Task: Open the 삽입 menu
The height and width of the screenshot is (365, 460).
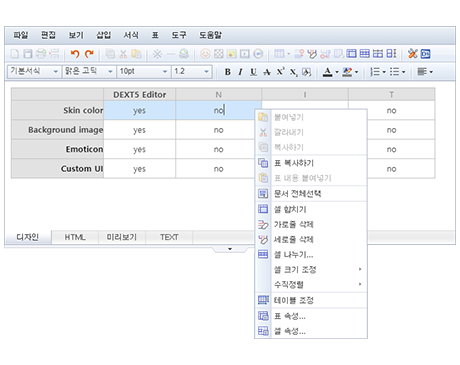Action: click(103, 35)
